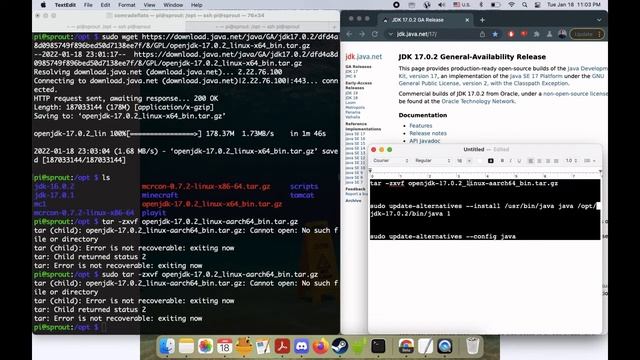Follow the Oracle Technology Network link
This screenshot has width=640, height=360.
point(478,101)
